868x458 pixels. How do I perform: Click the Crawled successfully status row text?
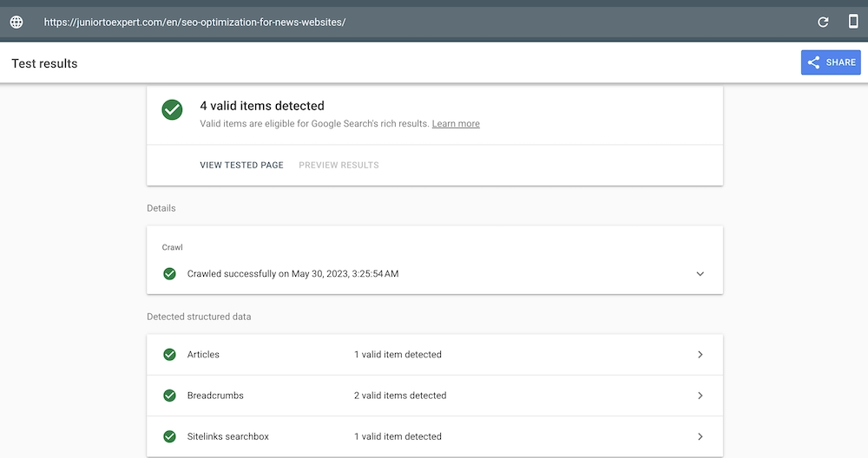(293, 274)
